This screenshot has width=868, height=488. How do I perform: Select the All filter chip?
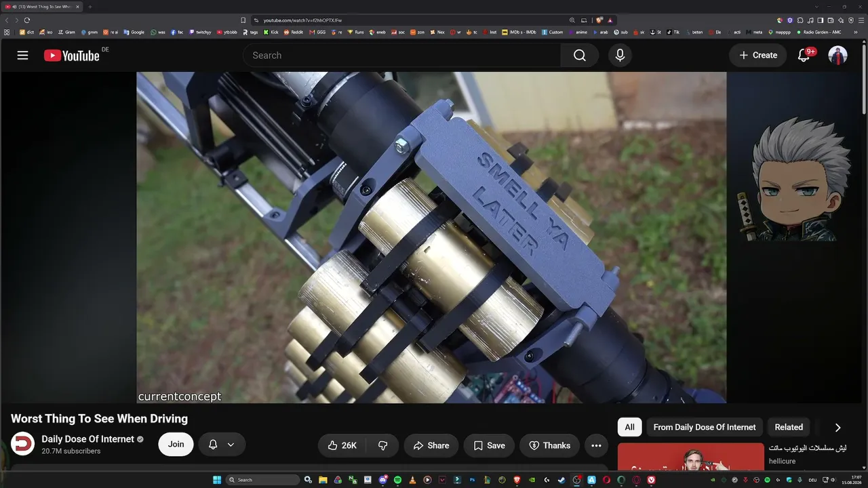pyautogui.click(x=630, y=427)
